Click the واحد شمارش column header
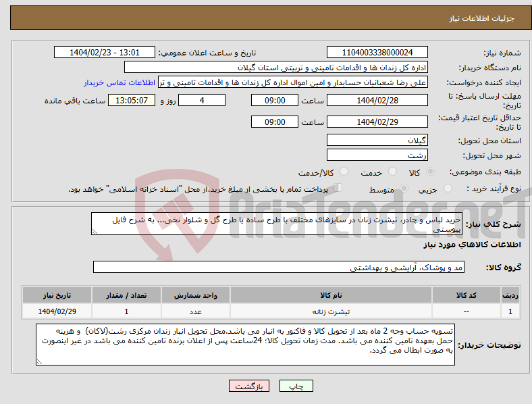The width and height of the screenshot is (532, 404). point(196,295)
